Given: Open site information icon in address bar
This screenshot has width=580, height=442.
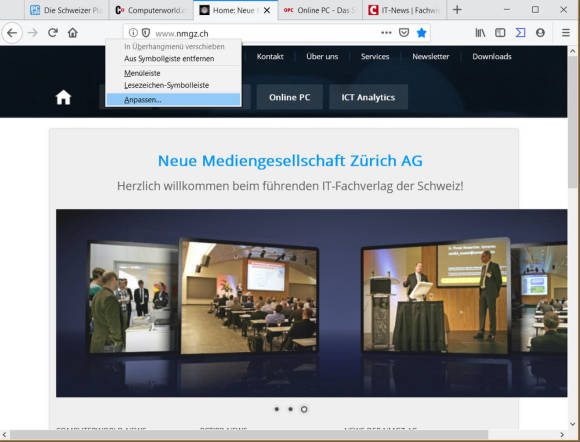Looking at the screenshot, I should click(x=133, y=33).
